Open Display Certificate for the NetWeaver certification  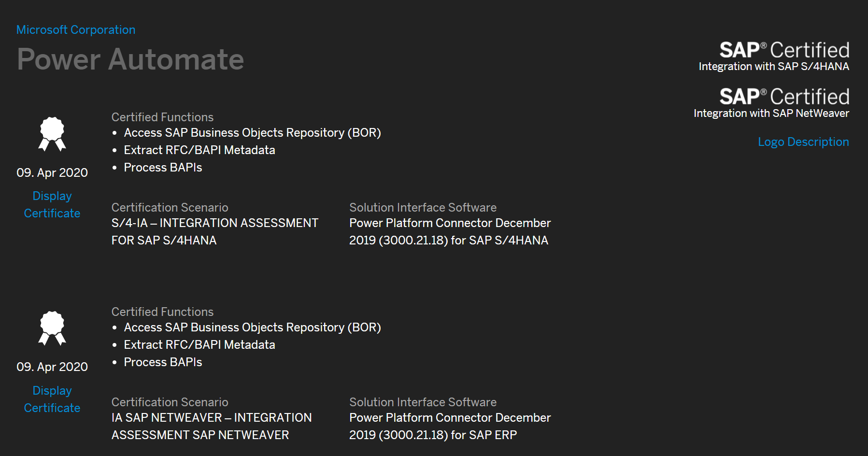coord(52,399)
